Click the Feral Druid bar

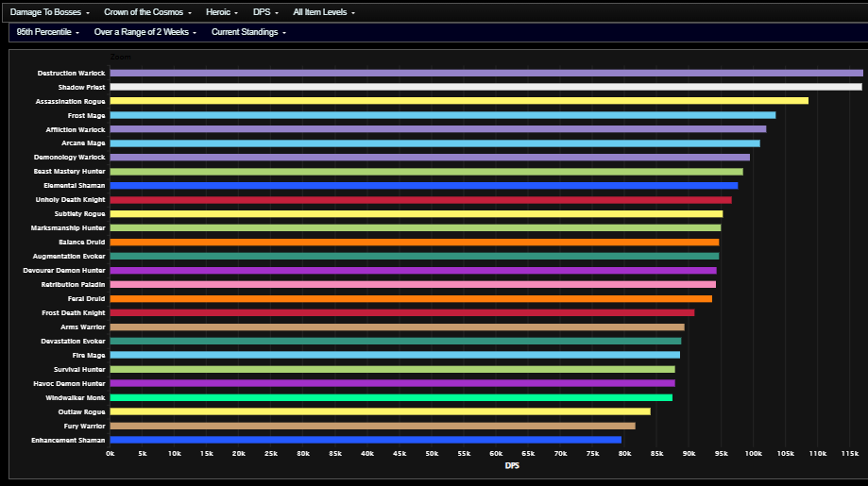click(411, 298)
